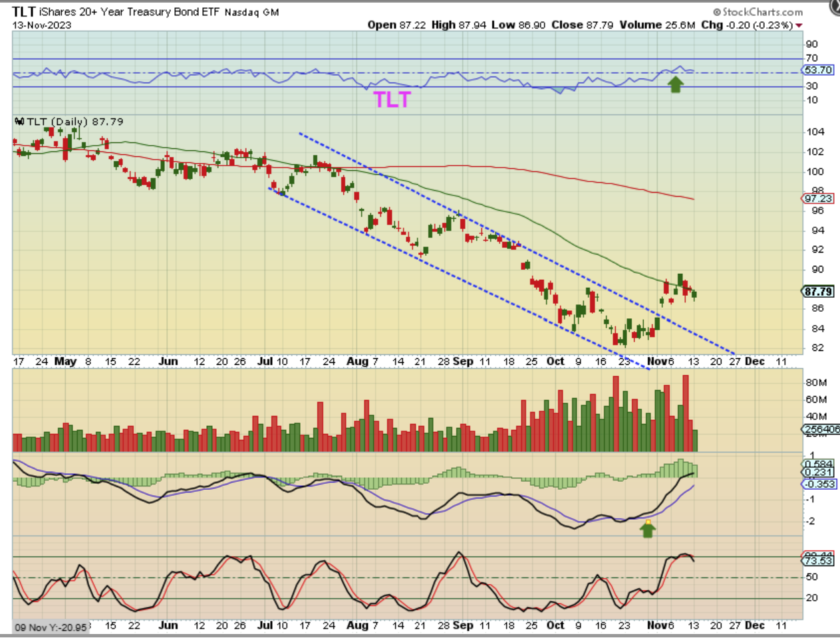The width and height of the screenshot is (840, 638).
Task: Click the 104 price axis label
Action: pyautogui.click(x=815, y=132)
